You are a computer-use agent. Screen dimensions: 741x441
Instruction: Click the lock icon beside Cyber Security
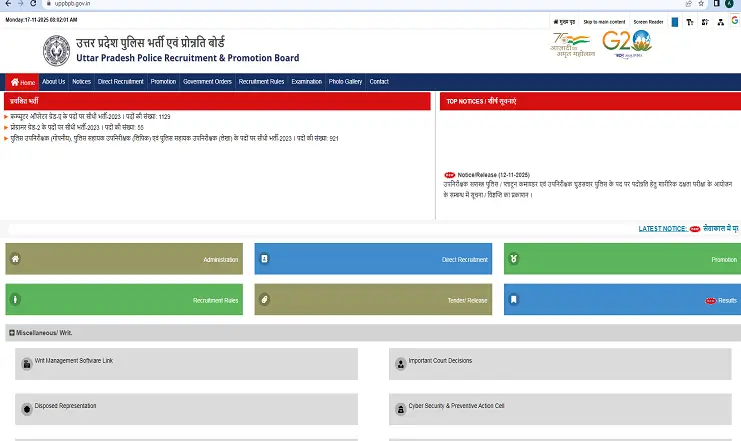pos(401,409)
